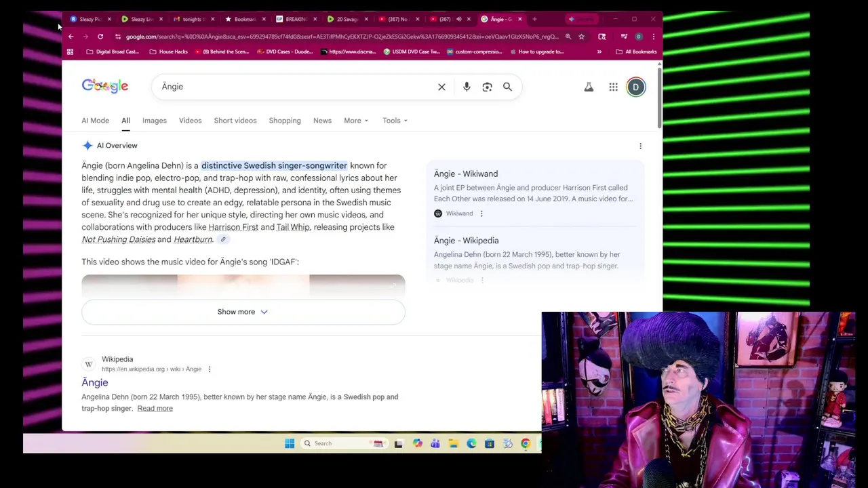Open the media controls icon in the Chrome toolbar
868x488 pixels.
click(x=624, y=37)
